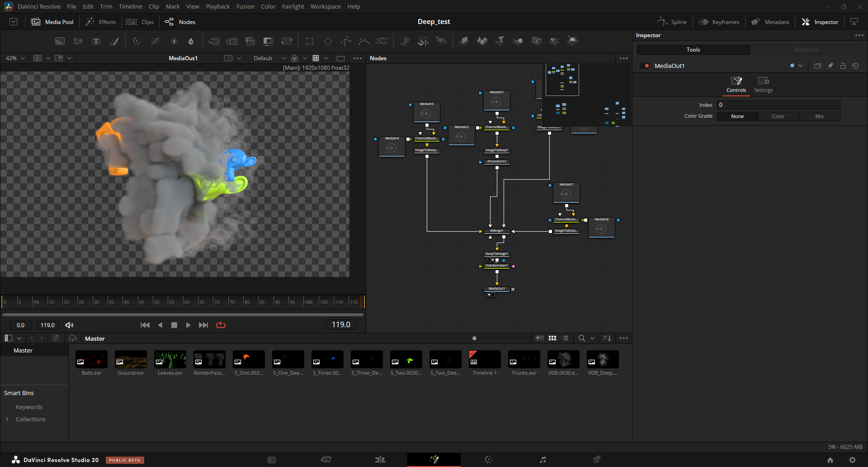This screenshot has width=868, height=467.
Task: Open the Workspace menu
Action: coord(325,6)
